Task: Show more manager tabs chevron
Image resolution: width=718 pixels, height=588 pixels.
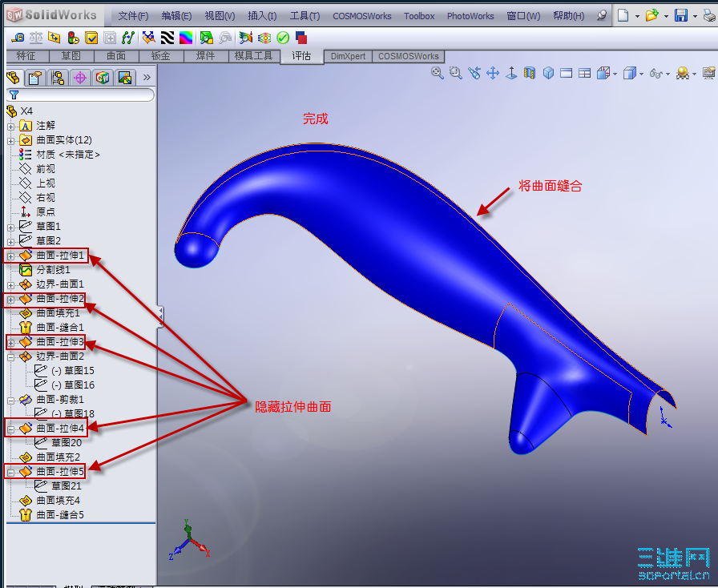Action: (x=147, y=78)
